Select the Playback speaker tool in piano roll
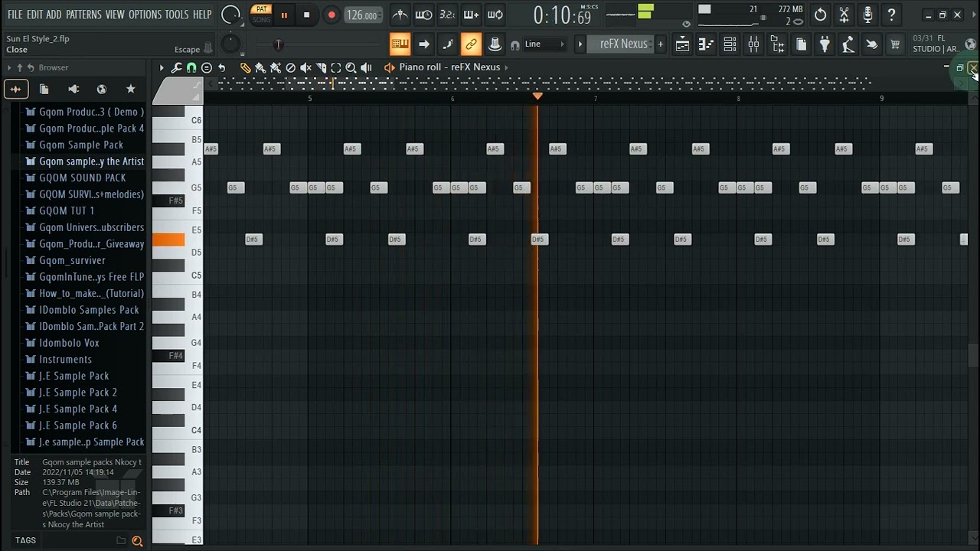The width and height of the screenshot is (980, 551). point(366,68)
